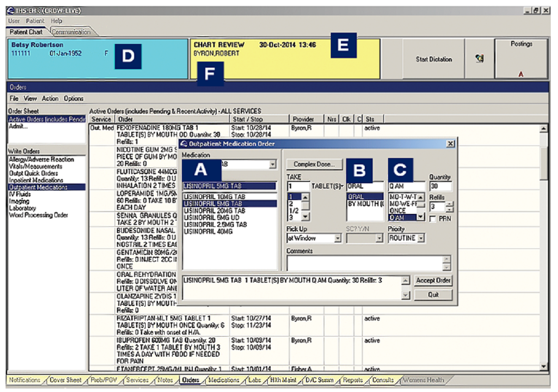Click the Service column header
The width and height of the screenshot is (558, 392).
point(101,119)
